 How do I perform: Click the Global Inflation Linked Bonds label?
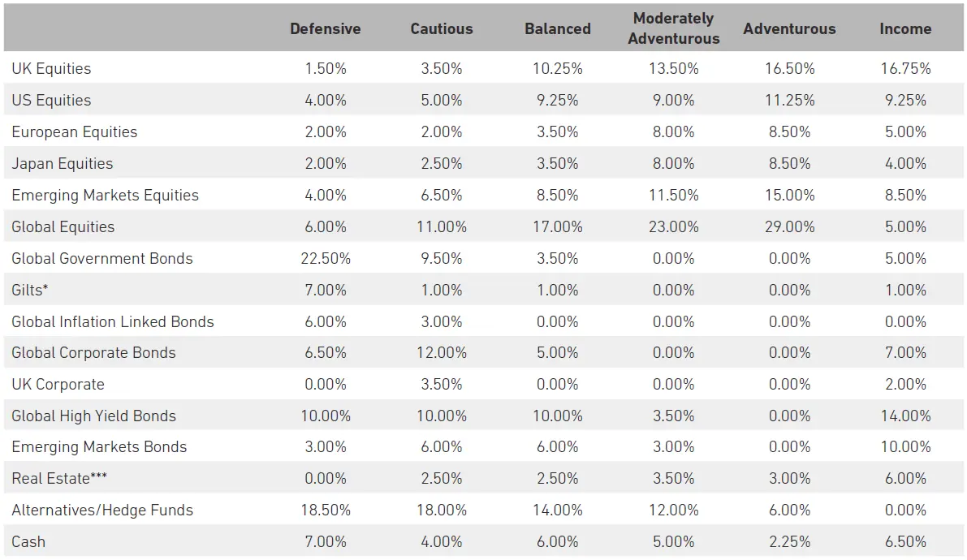[x=113, y=322]
